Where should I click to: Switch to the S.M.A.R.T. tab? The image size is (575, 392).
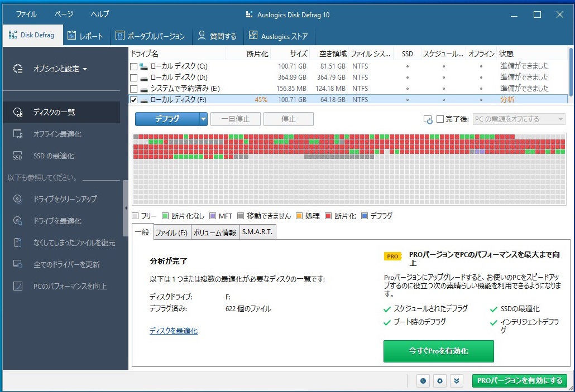(257, 232)
